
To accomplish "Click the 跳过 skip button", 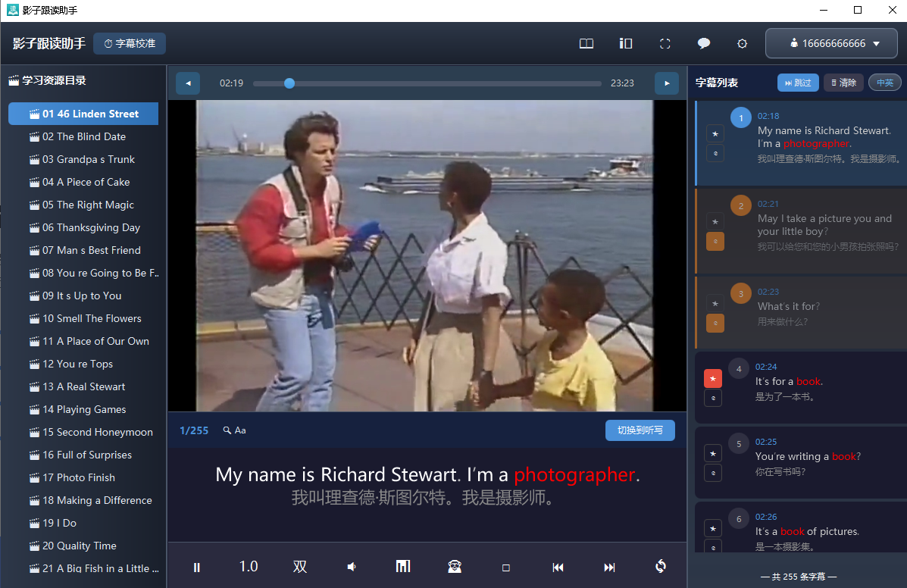I will (x=798, y=83).
